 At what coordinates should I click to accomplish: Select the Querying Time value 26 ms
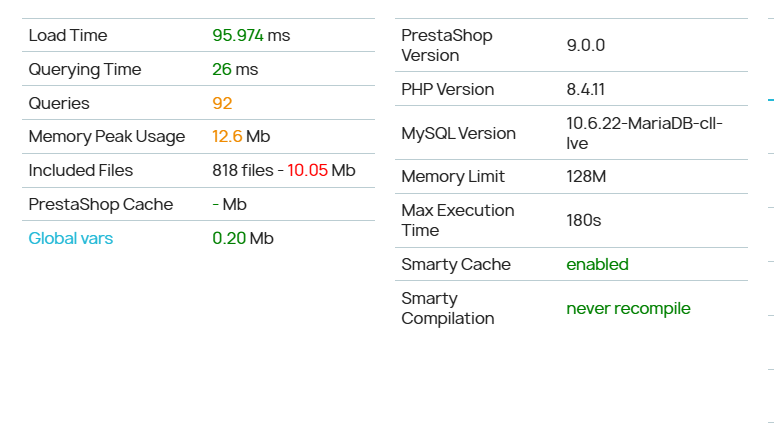click(235, 70)
